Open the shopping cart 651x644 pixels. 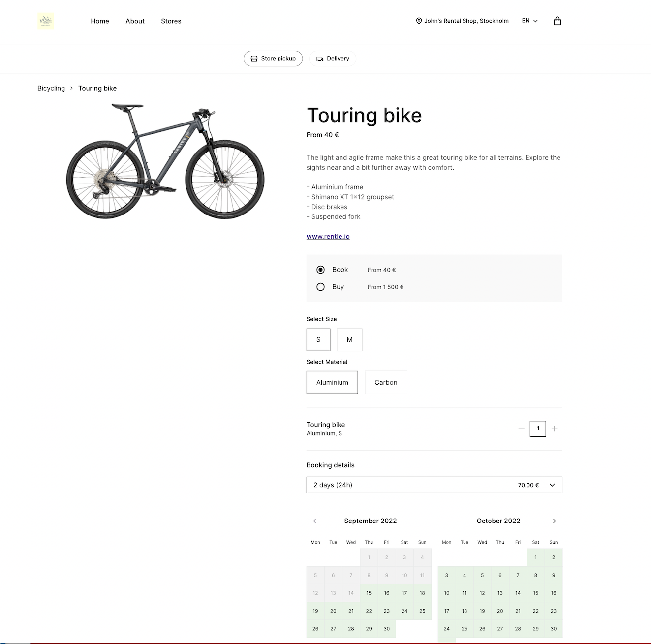point(558,21)
